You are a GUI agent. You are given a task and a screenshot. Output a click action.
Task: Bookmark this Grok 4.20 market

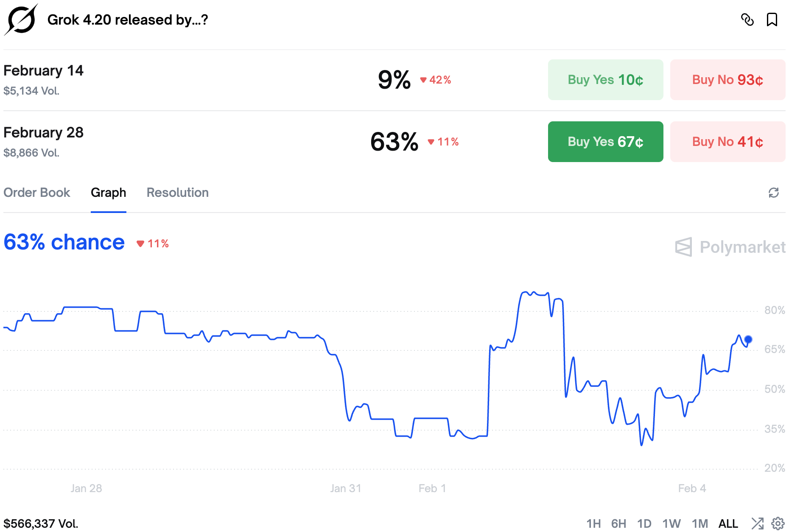pyautogui.click(x=772, y=20)
